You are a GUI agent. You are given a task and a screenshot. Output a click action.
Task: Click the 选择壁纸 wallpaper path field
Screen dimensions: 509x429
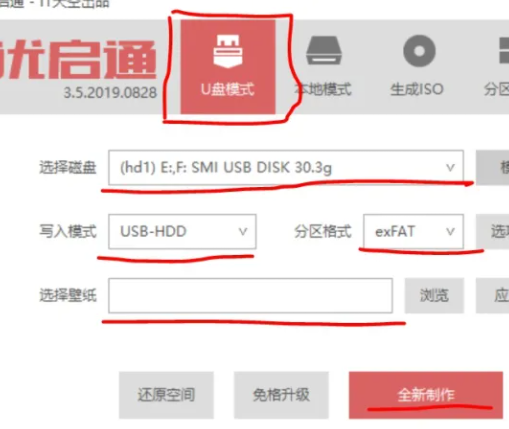(x=250, y=295)
